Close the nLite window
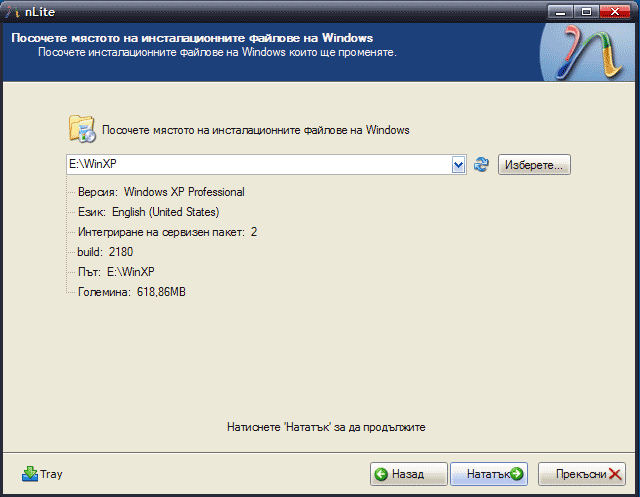The image size is (640, 497). 614,12
